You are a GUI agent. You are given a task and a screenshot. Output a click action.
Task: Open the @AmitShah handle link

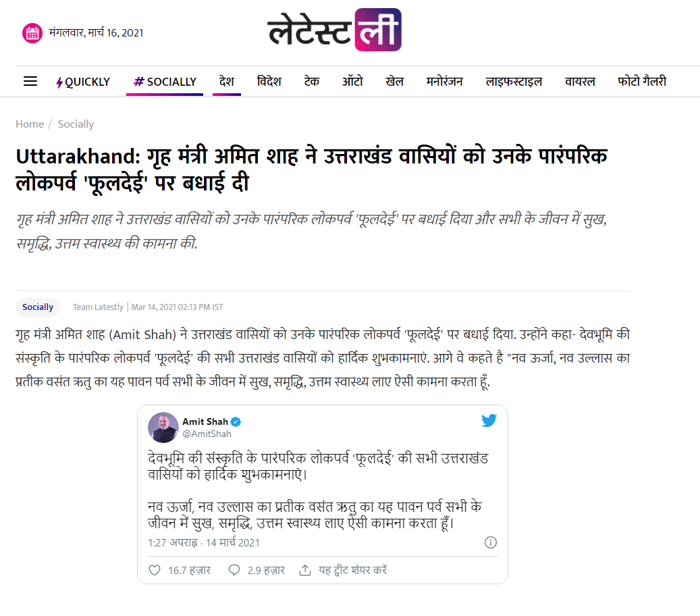click(x=207, y=434)
